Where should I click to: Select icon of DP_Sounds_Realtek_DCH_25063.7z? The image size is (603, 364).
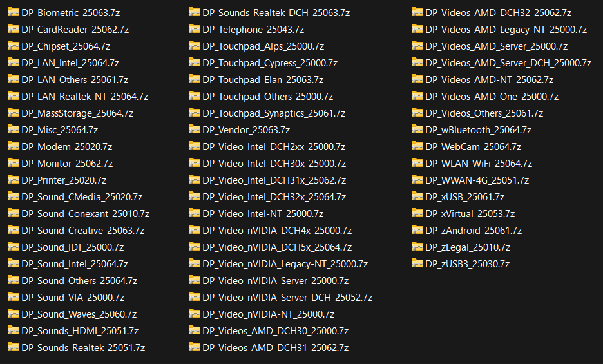tap(194, 12)
